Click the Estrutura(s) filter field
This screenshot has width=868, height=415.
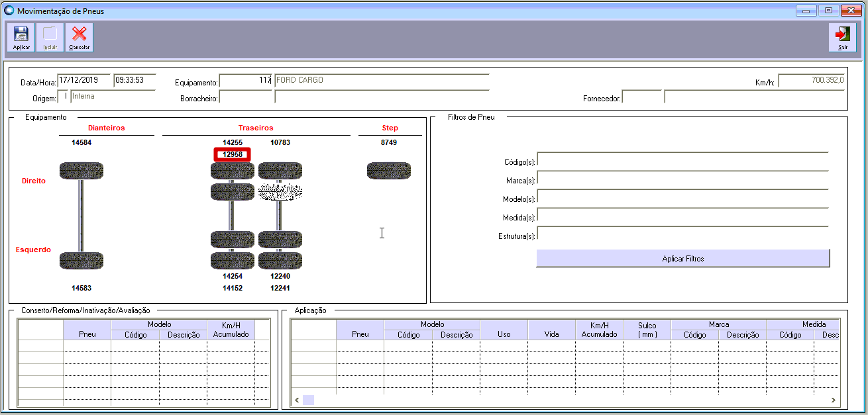(x=683, y=234)
